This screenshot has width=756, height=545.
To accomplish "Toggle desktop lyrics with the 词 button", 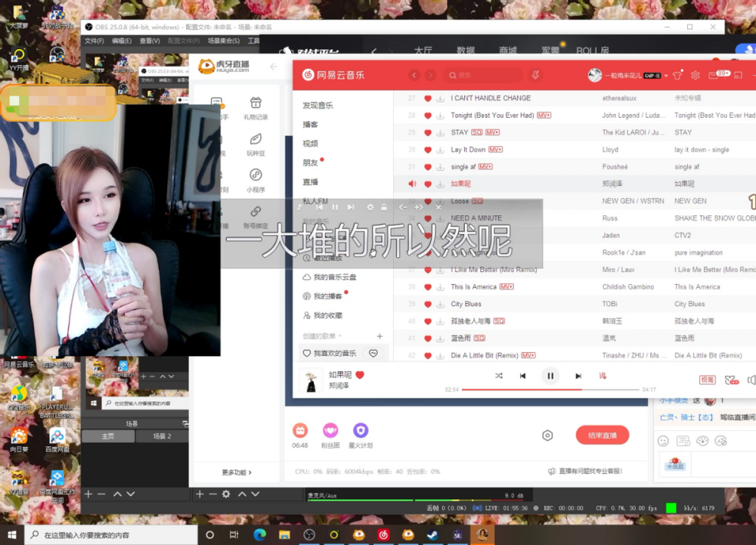I will tap(603, 376).
